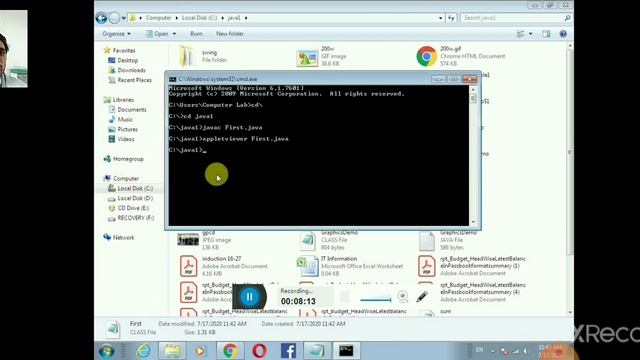640x360 pixels.
Task: Select the 'sum' file name
Action: click(446, 311)
